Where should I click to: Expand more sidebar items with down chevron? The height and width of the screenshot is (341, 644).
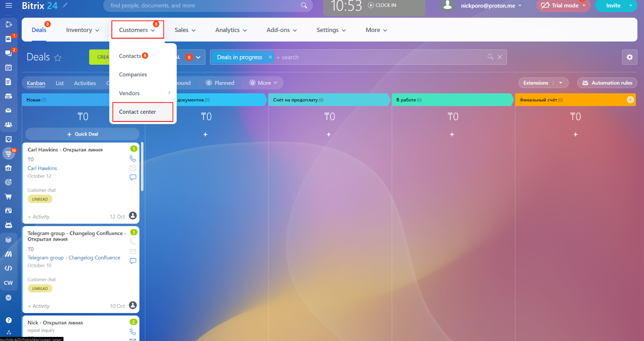(8, 298)
